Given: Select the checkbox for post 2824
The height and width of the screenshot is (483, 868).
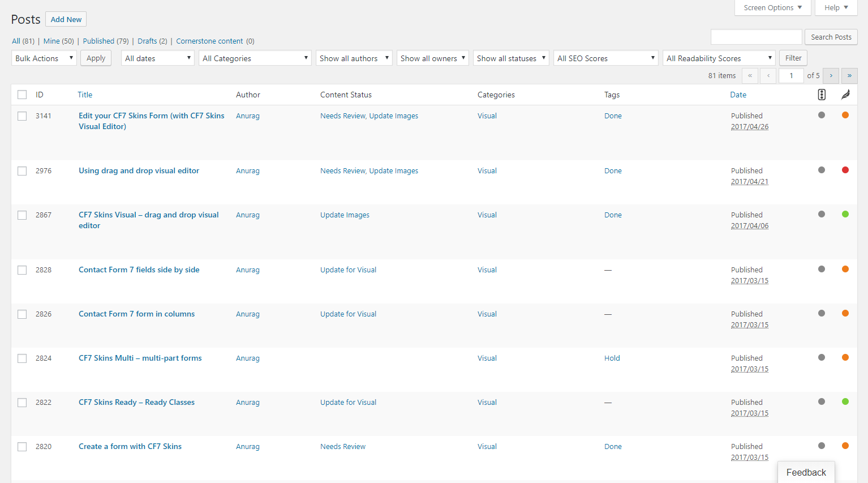Looking at the screenshot, I should pos(22,358).
